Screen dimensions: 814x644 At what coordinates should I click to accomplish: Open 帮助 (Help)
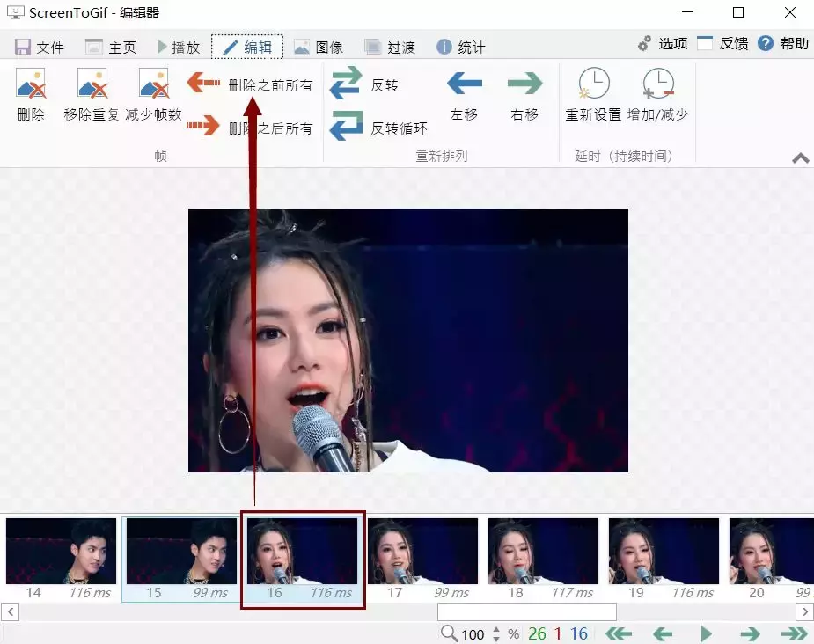tap(783, 44)
